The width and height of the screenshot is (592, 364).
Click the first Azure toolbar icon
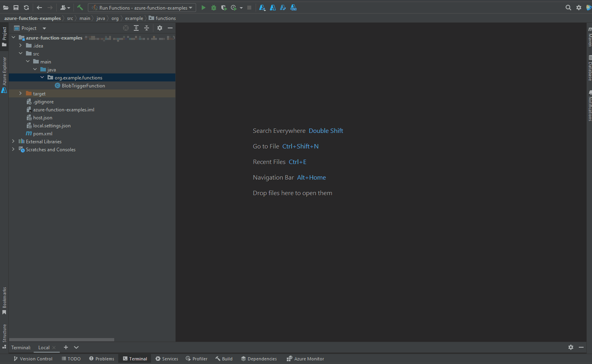click(x=262, y=8)
